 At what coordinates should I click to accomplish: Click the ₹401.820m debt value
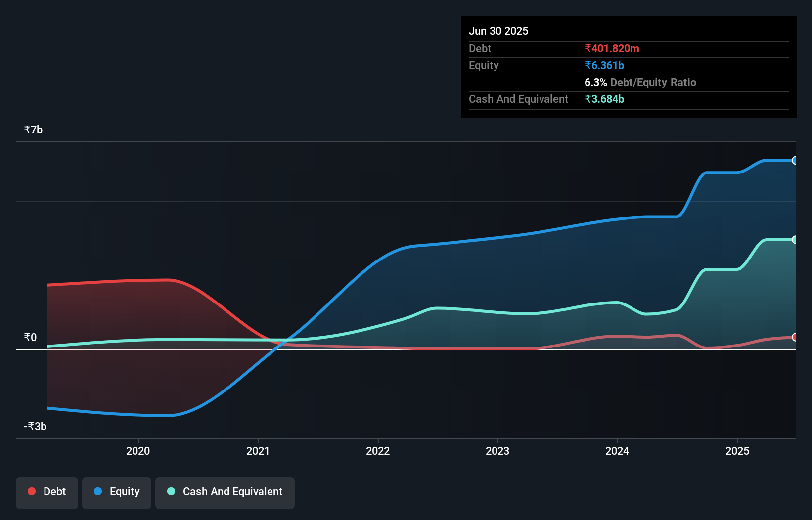tap(612, 48)
